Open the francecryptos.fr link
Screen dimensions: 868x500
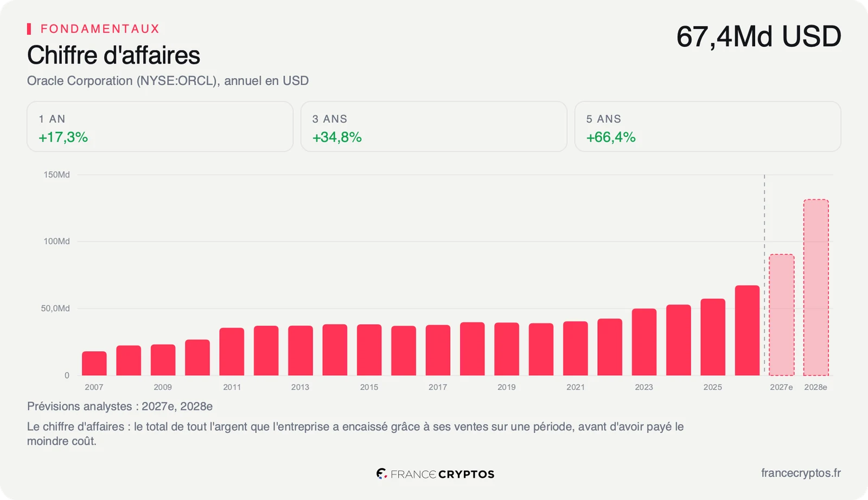click(x=801, y=473)
